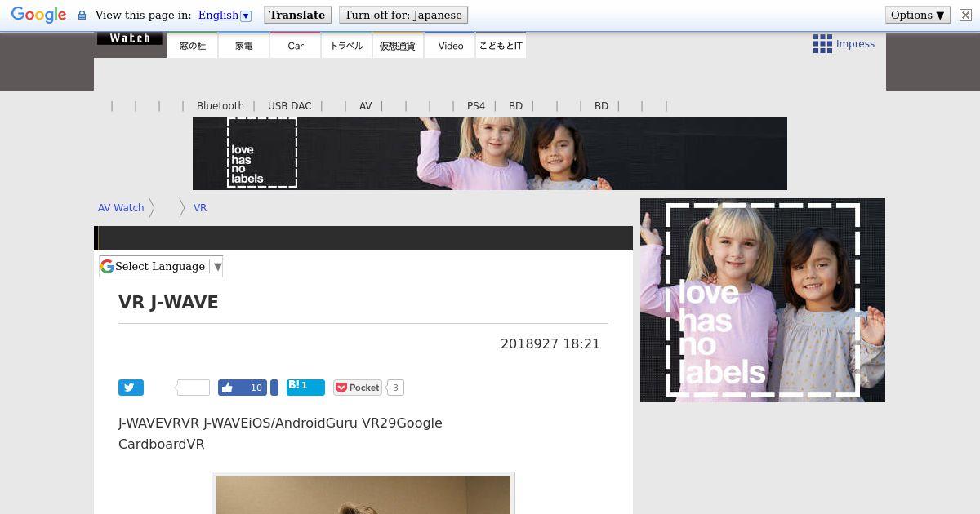Viewport: 980px width, 514px height.
Task: Click the Translate button
Action: click(297, 15)
